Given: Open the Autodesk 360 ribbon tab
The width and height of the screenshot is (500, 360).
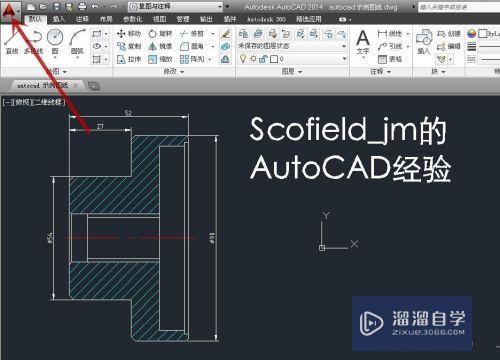Looking at the screenshot, I should (x=266, y=19).
